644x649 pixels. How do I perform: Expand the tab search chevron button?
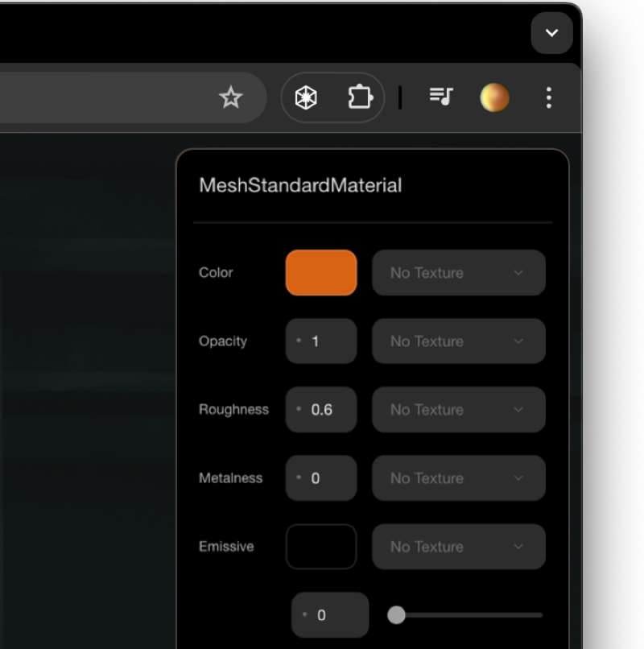[551, 33]
